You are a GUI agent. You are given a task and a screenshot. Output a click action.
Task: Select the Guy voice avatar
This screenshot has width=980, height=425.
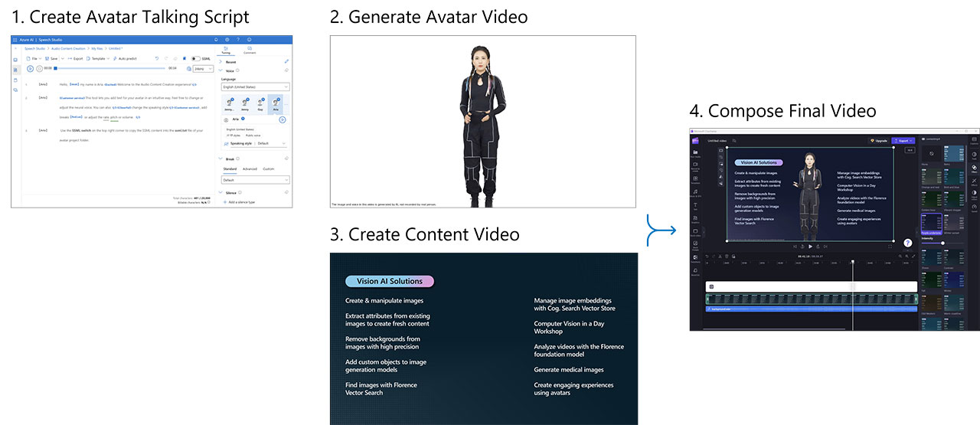(x=260, y=104)
